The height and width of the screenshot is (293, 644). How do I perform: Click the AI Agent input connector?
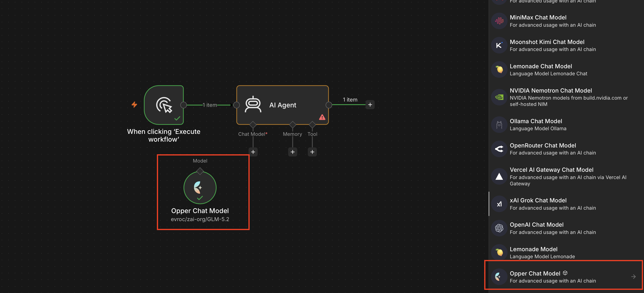(236, 105)
